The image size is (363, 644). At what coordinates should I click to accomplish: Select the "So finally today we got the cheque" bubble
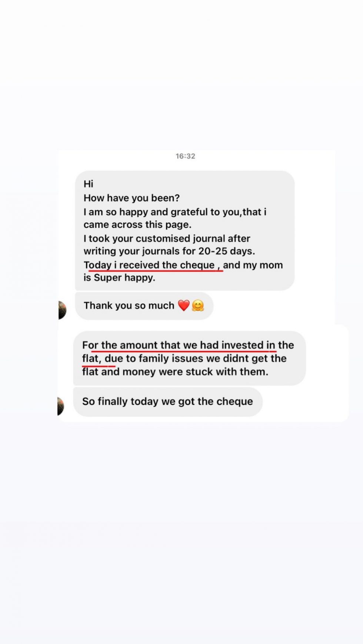pos(167,401)
